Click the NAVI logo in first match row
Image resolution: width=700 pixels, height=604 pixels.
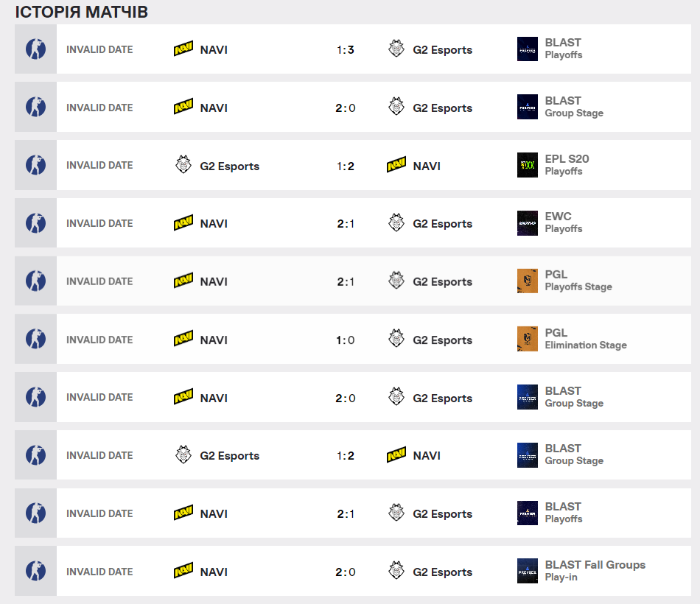point(183,49)
